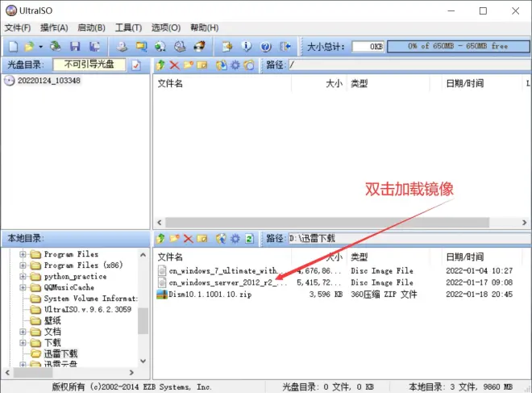Open the 操作(A) menu

(x=54, y=27)
